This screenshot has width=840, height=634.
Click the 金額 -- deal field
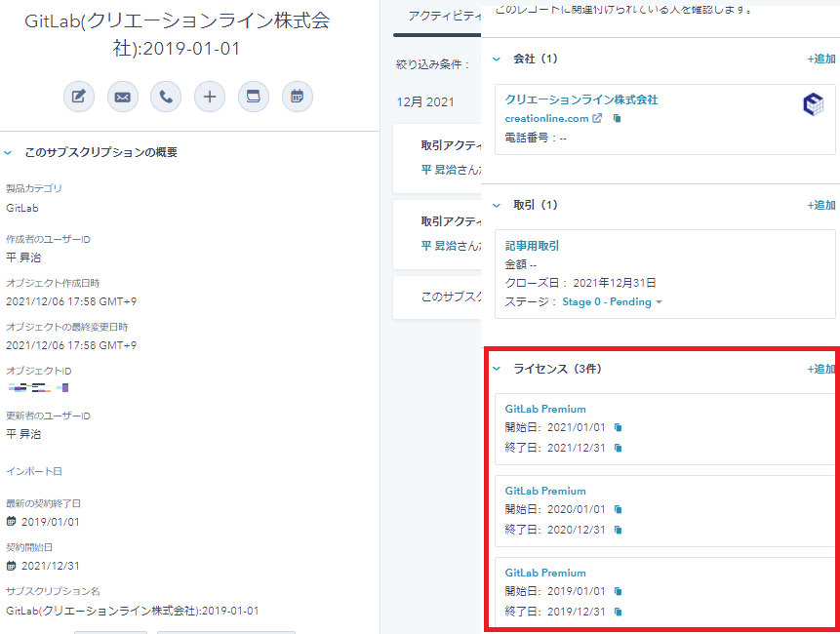(x=521, y=264)
